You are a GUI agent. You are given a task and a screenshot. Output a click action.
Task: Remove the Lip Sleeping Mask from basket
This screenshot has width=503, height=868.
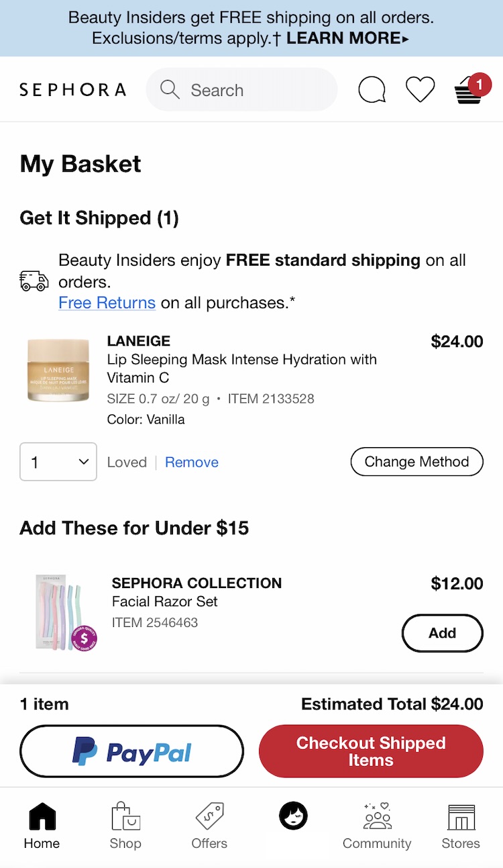[x=192, y=463]
